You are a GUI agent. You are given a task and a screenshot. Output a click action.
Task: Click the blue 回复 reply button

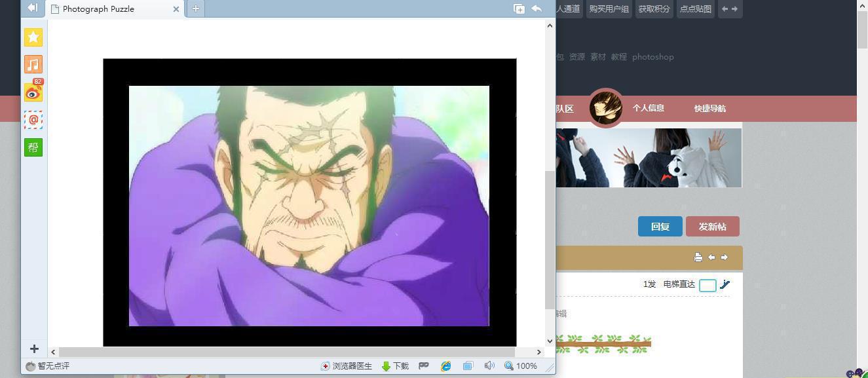pyautogui.click(x=660, y=227)
